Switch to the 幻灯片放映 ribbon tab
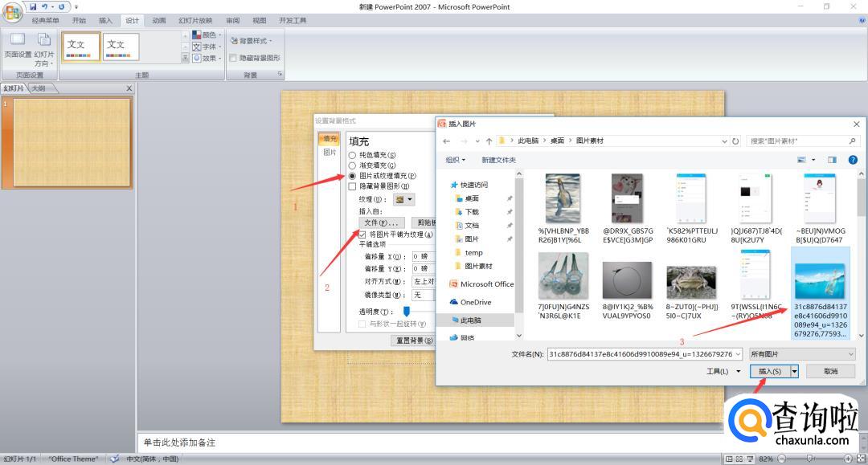Viewport: 868px width, 465px height. pyautogui.click(x=195, y=20)
